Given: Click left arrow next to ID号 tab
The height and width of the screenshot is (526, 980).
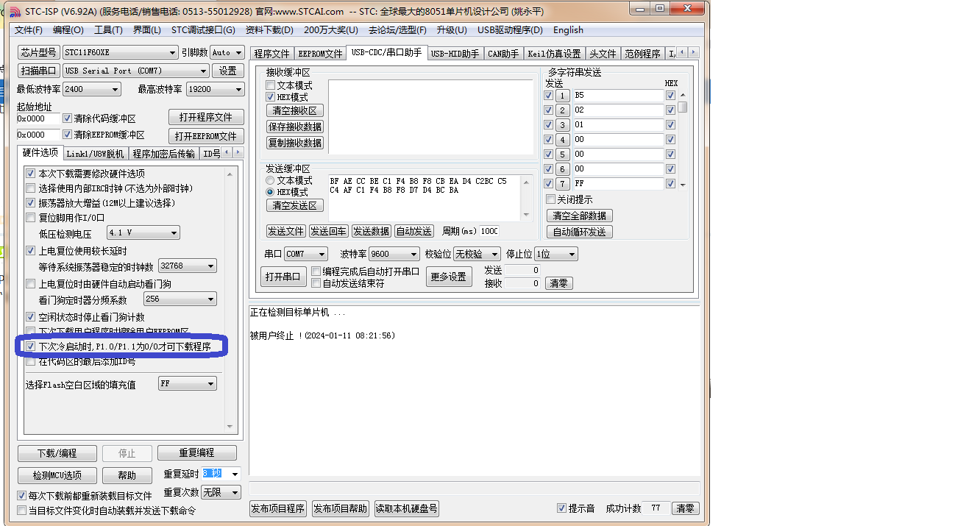Looking at the screenshot, I should pos(226,152).
